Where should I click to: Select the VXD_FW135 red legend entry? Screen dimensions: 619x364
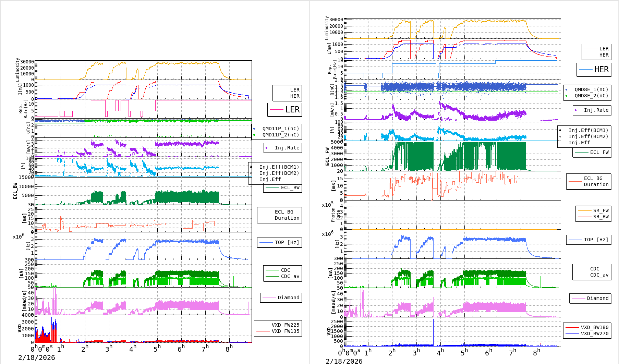point(285,331)
